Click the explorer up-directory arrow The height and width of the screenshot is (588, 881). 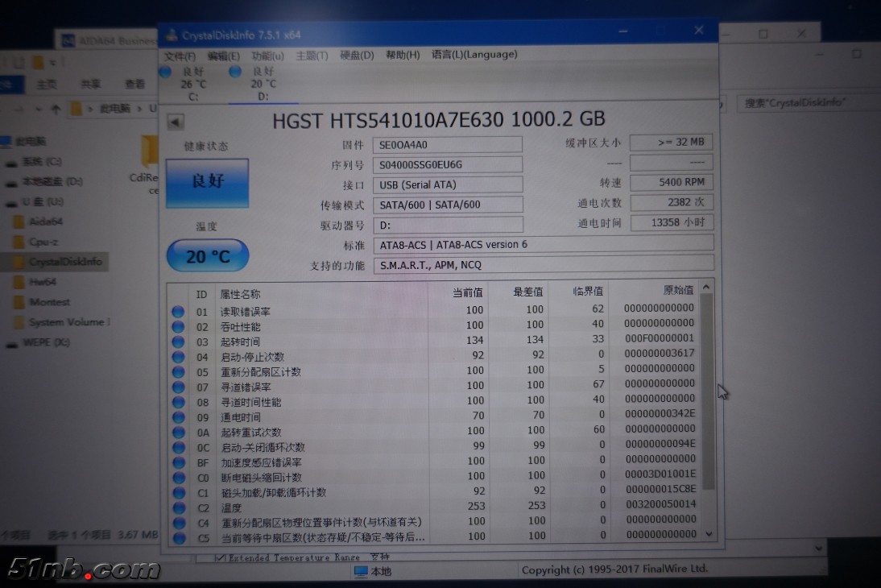coord(56,109)
